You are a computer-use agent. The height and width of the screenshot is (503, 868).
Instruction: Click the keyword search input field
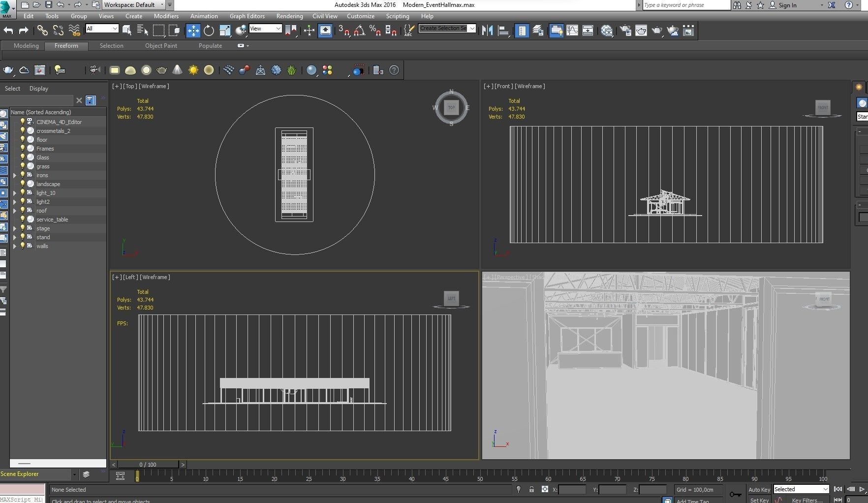click(x=686, y=5)
